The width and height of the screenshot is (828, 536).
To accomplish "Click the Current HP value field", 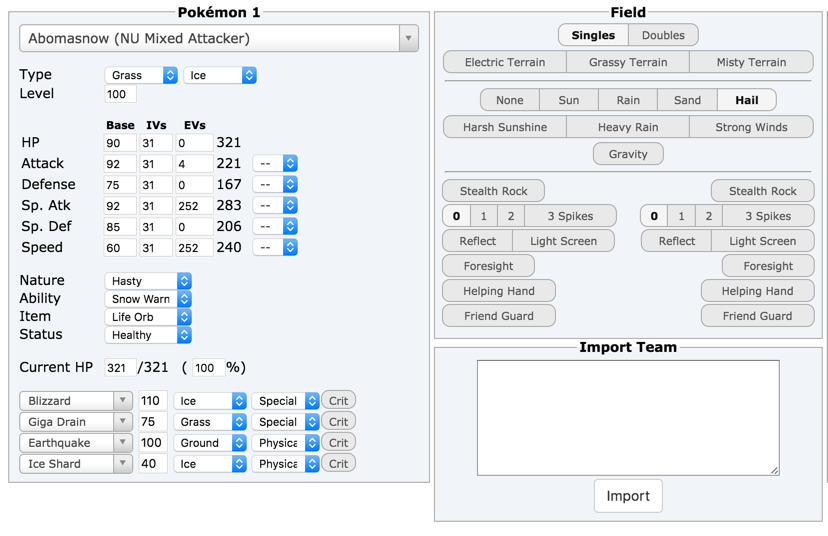I will (x=120, y=368).
